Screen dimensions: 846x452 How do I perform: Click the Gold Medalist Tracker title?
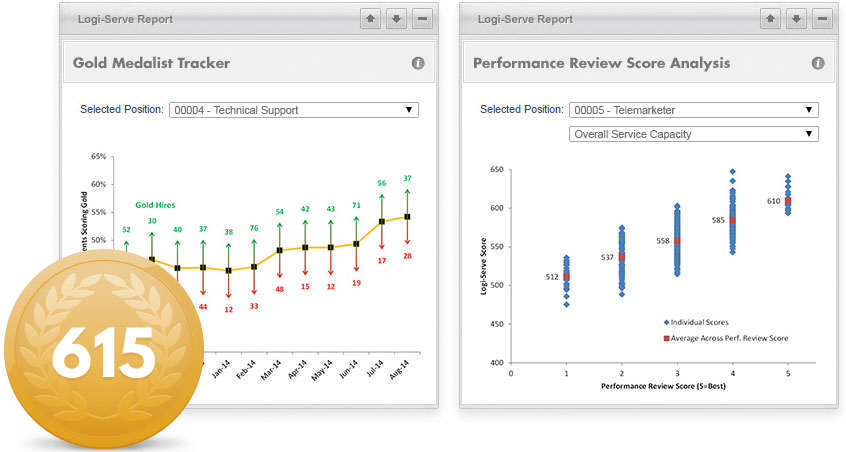pyautogui.click(x=152, y=63)
